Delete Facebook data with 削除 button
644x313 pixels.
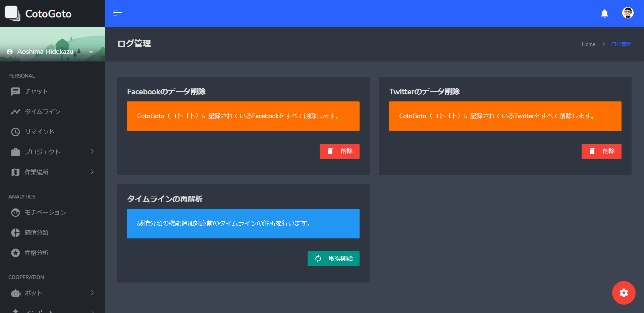339,151
